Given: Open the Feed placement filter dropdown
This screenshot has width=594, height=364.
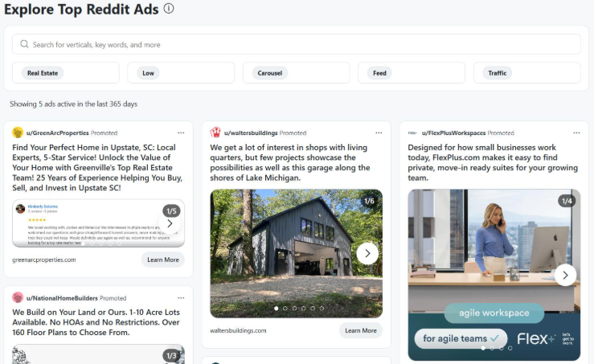Looking at the screenshot, I should (412, 73).
